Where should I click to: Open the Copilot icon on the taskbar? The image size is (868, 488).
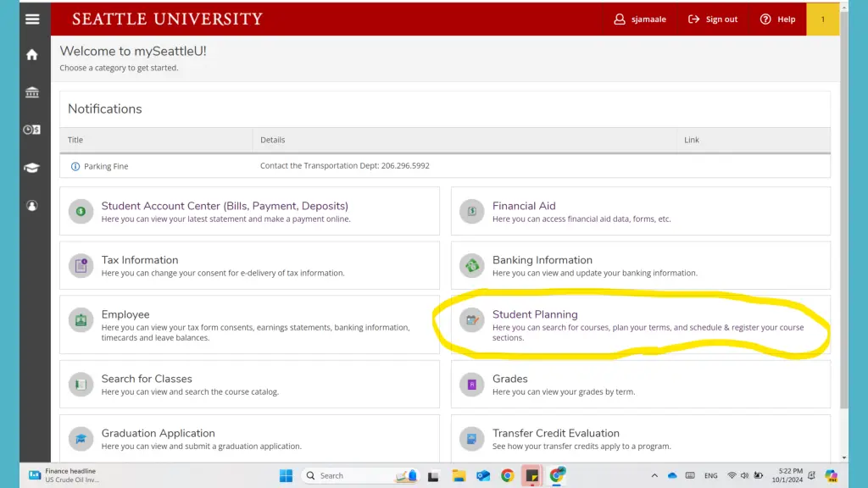[x=831, y=475]
